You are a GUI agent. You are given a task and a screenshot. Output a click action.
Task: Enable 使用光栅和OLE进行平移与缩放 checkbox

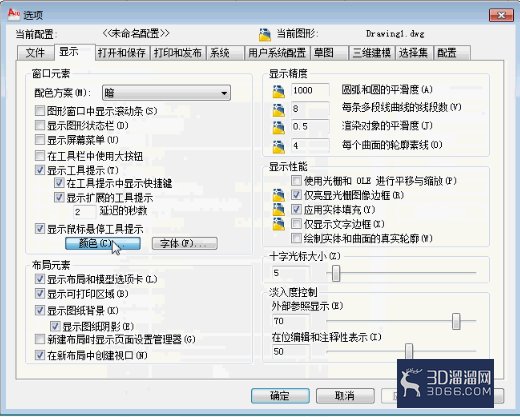click(296, 181)
